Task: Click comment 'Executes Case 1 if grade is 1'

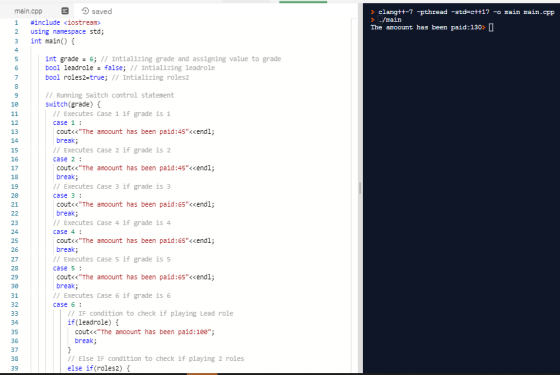Action: pos(111,114)
